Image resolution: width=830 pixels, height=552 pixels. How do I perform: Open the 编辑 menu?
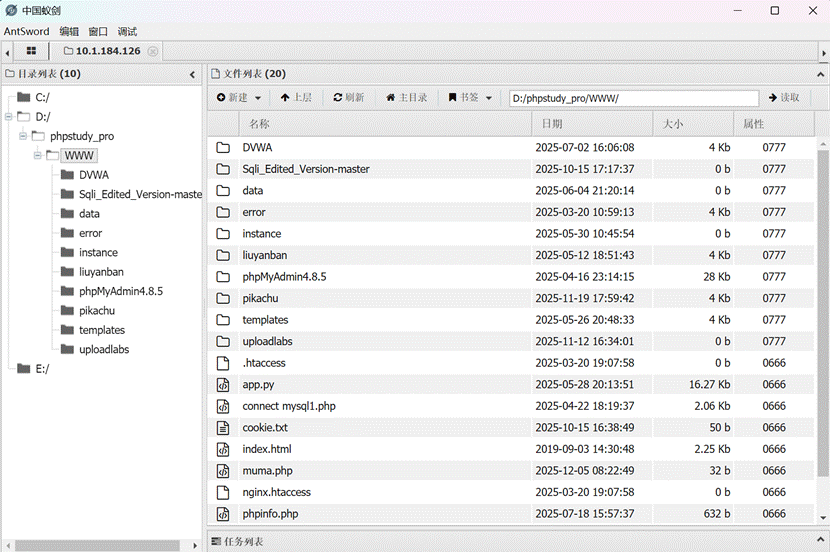pos(69,31)
